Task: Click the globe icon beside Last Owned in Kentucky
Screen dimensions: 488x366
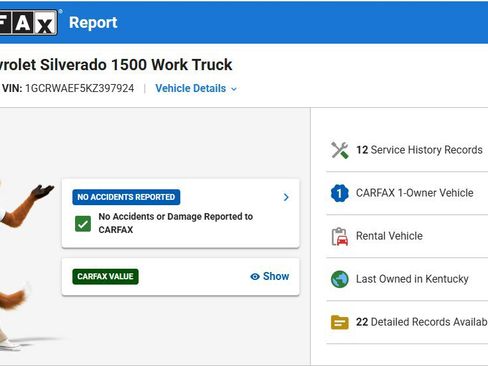Action: (340, 279)
